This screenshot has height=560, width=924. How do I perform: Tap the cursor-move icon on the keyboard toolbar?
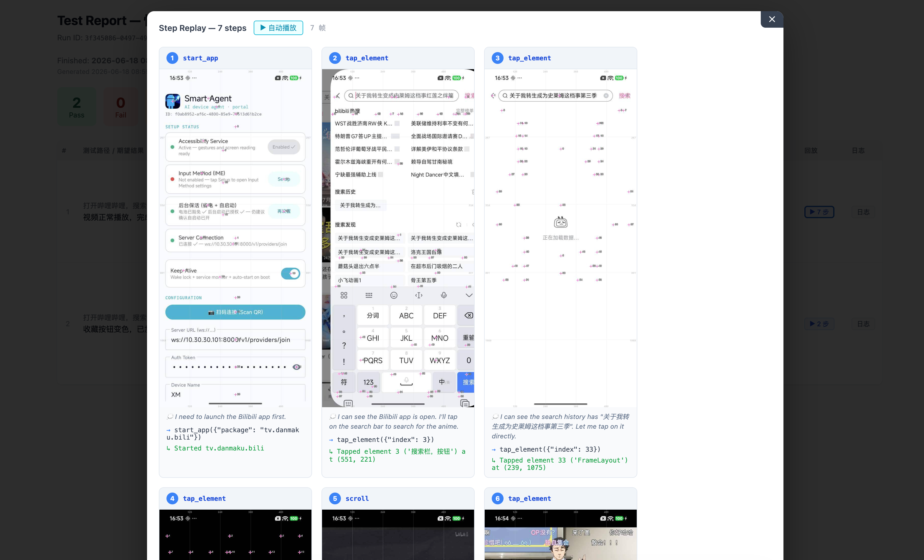(x=419, y=295)
